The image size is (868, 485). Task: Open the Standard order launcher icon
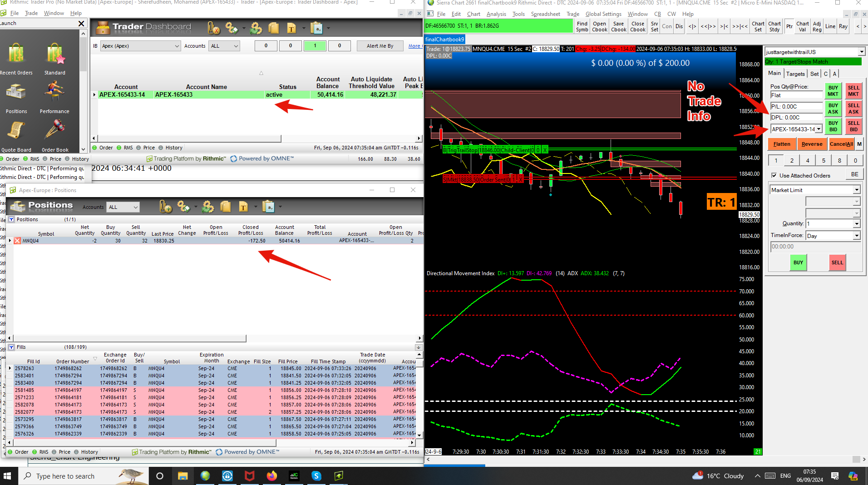pos(55,54)
